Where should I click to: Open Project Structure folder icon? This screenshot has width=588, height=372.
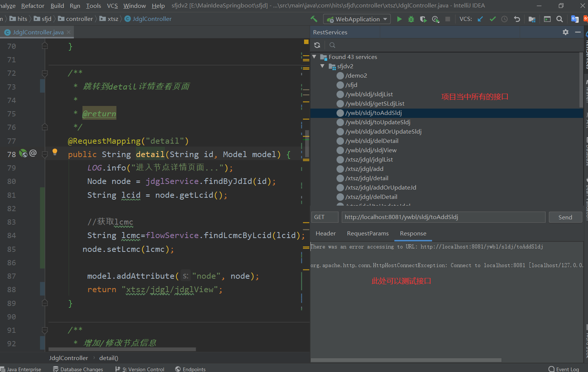pyautogui.click(x=532, y=19)
